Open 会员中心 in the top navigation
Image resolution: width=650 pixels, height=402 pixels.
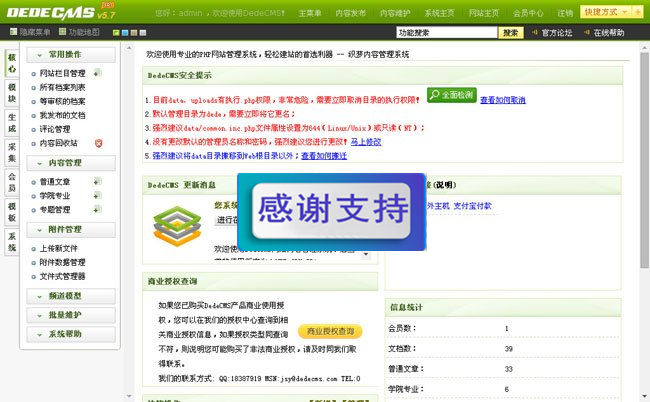coord(528,13)
